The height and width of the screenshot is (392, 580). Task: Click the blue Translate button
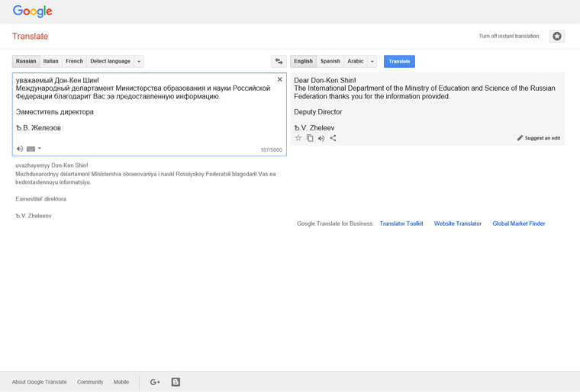[x=399, y=61]
